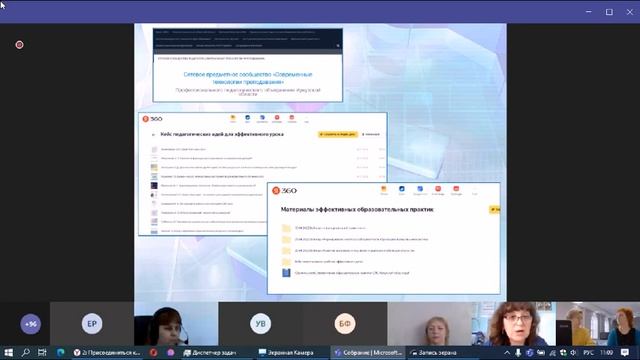Open the Documents icon in the 'Материалы' window header
Screen dimensions: 640x360
pyautogui.click(x=420, y=190)
